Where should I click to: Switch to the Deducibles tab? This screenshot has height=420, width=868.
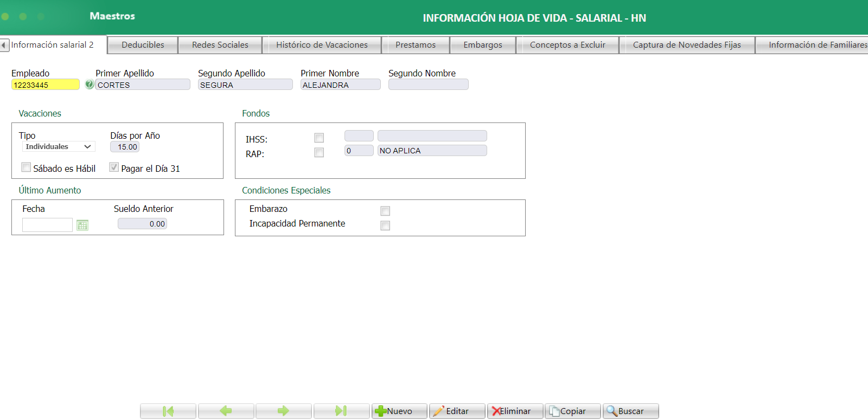(x=143, y=45)
